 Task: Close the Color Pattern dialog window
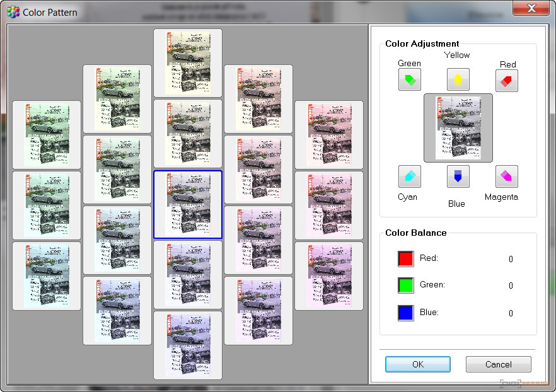point(532,8)
